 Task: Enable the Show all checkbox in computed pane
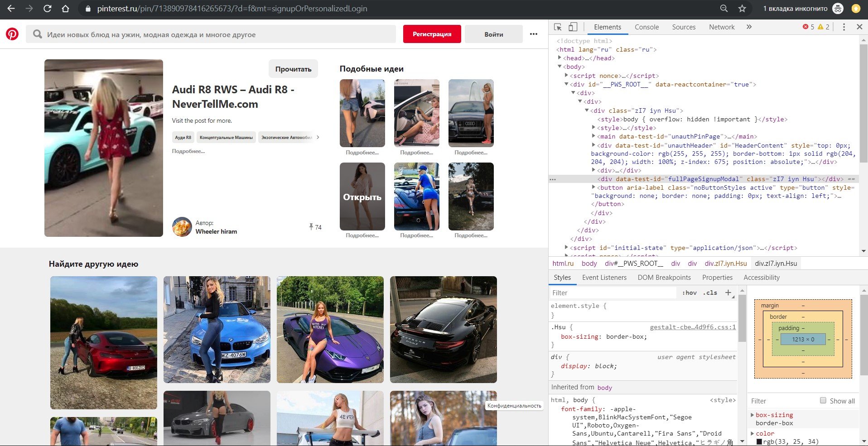point(823,400)
